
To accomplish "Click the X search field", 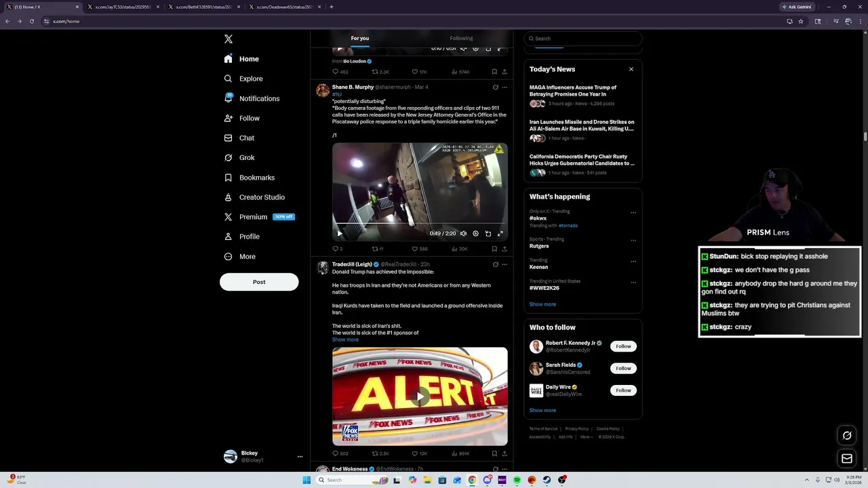I will (583, 39).
